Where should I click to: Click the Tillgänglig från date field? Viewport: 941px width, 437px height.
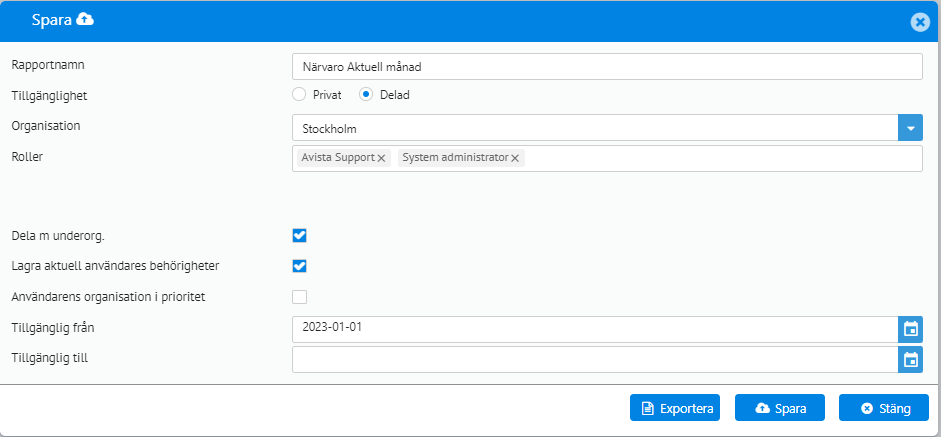595,329
